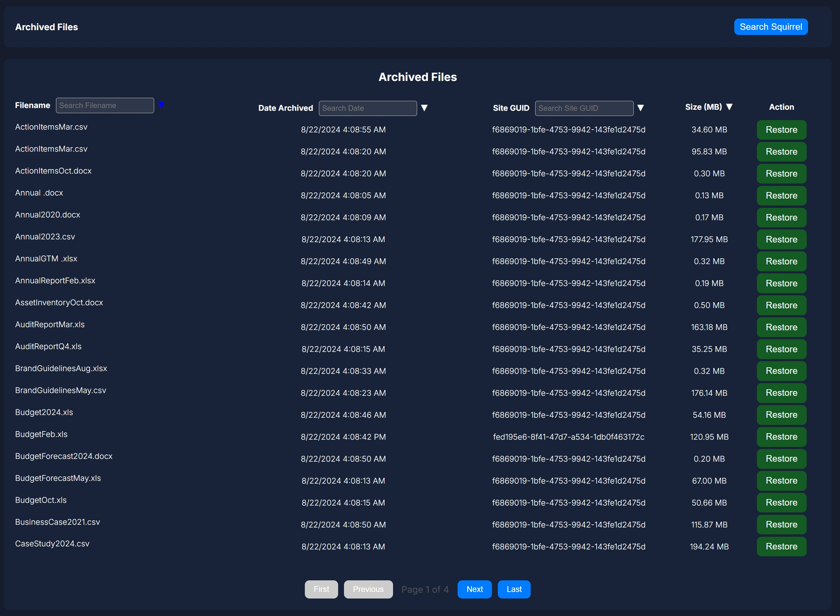Jump to the Last page
Image resolution: width=840 pixels, height=616 pixels.
[514, 589]
